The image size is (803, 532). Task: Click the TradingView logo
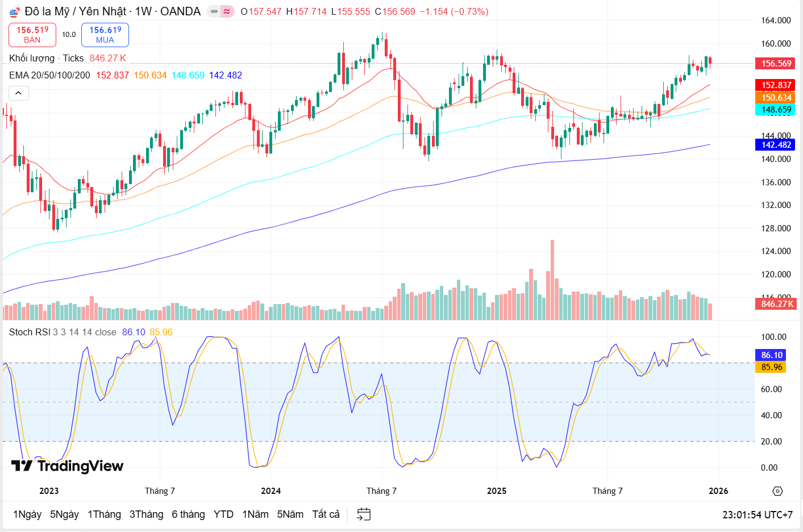[x=68, y=466]
